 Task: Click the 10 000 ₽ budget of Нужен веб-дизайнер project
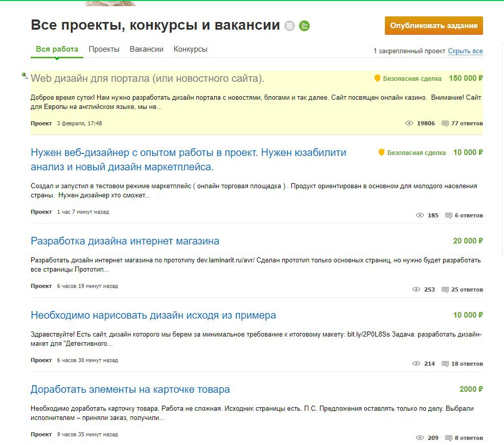tap(468, 152)
